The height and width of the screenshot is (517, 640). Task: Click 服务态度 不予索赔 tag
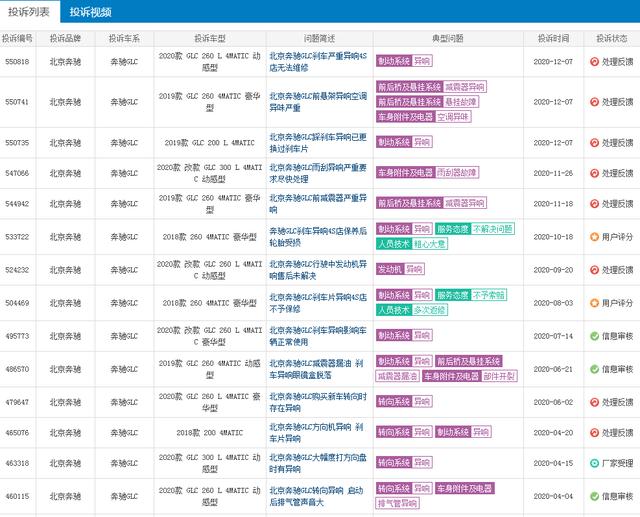tap(471, 295)
